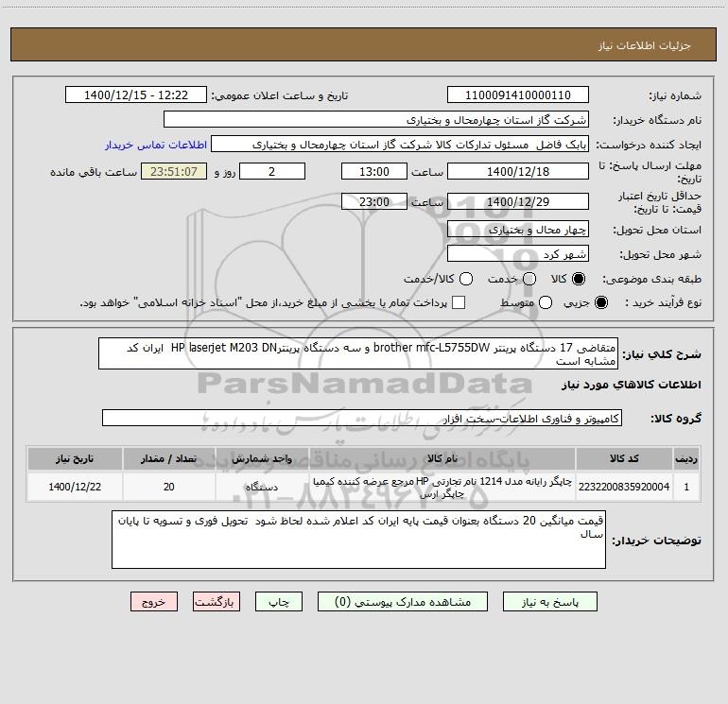The width and height of the screenshot is (728, 704).
Task: Click response deadline date 1400/12/18
Action: (518, 171)
